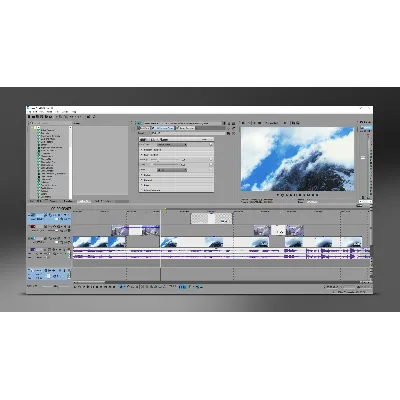
Task: Click the lower slider in the effect dialog
Action: click(x=165, y=165)
